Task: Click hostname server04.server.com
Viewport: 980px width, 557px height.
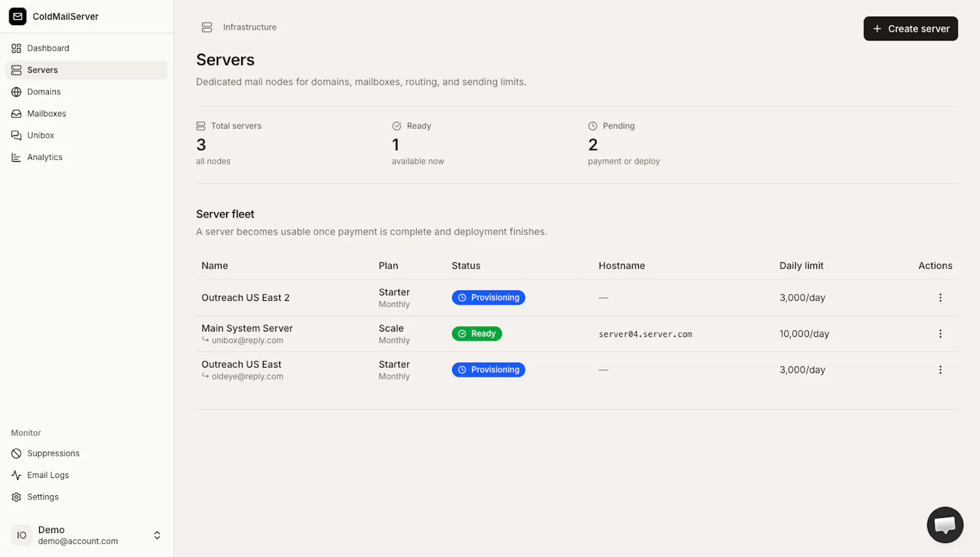Action: click(646, 335)
